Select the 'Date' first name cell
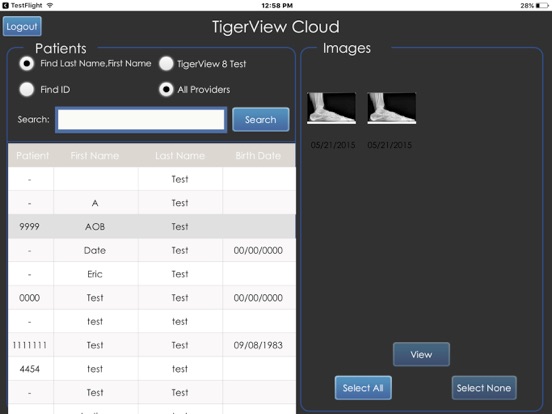Viewport: 552px width, 414px height. tap(95, 250)
